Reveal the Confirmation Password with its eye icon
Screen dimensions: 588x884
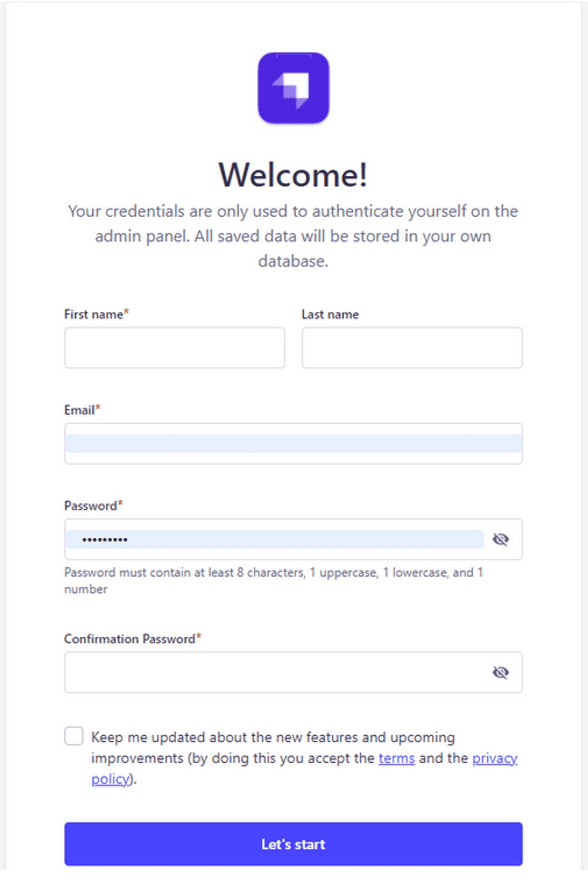pos(501,671)
